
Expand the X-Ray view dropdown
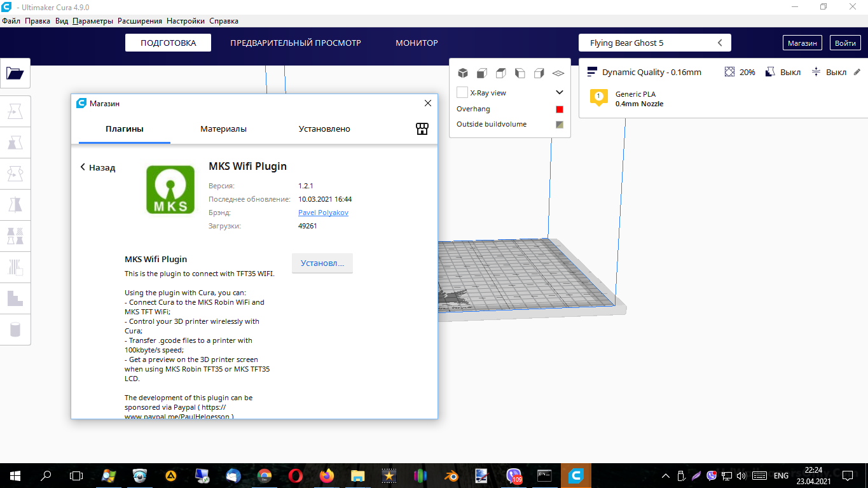click(x=559, y=92)
